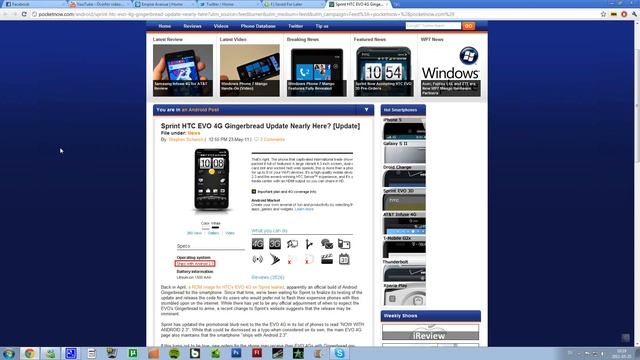This screenshot has height=360, width=640.
Task: Open the iPhone 5 entry under Hot Smartphones
Action: (404, 129)
